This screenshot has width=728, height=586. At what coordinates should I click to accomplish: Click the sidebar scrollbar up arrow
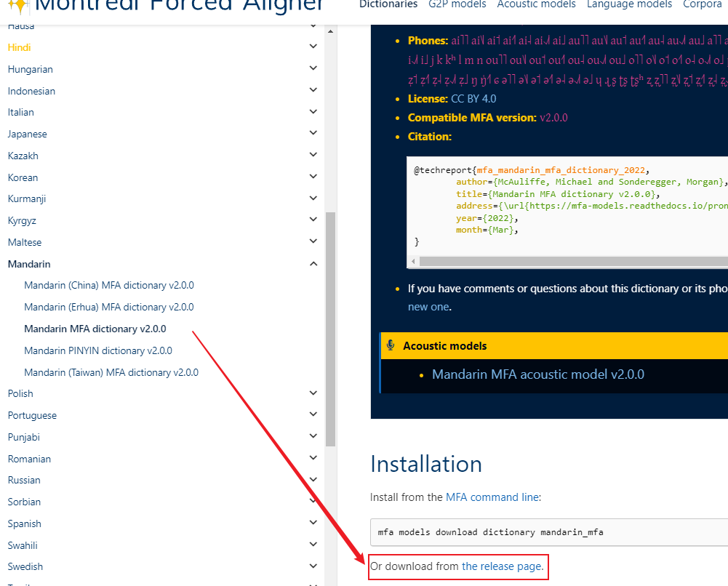coord(331,31)
